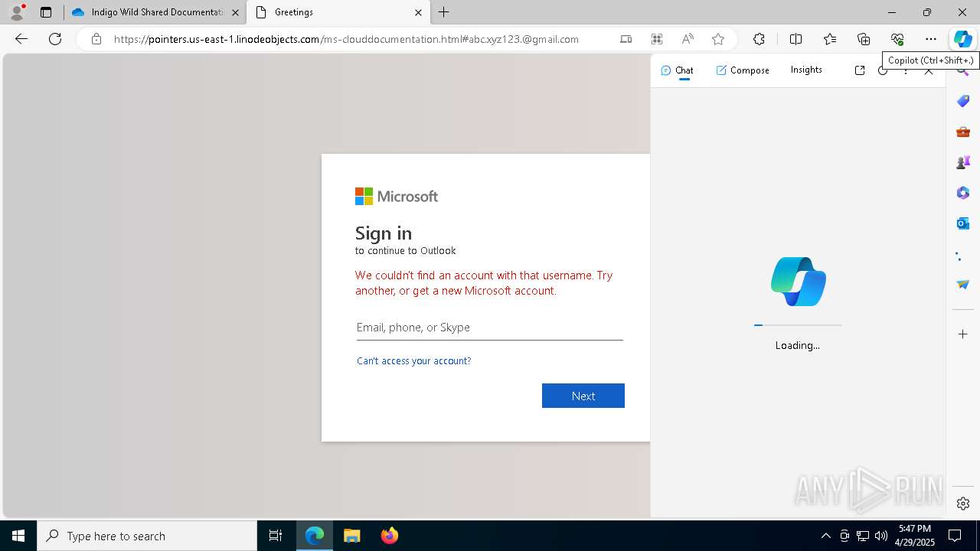980x551 pixels.
Task: Toggle Split screen view
Action: click(795, 39)
